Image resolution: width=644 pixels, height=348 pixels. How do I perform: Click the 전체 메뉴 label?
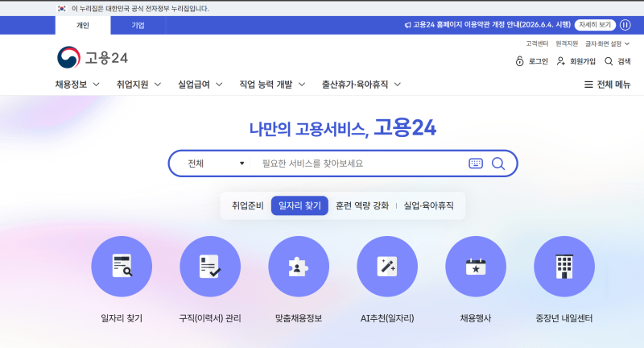point(613,85)
